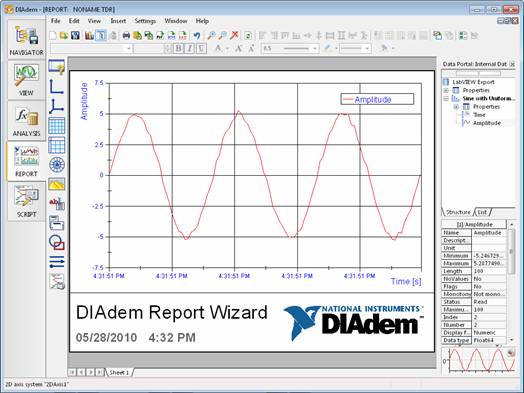Switch to the VIEW panel
Viewport: 524px width, 393px height.
point(26,80)
